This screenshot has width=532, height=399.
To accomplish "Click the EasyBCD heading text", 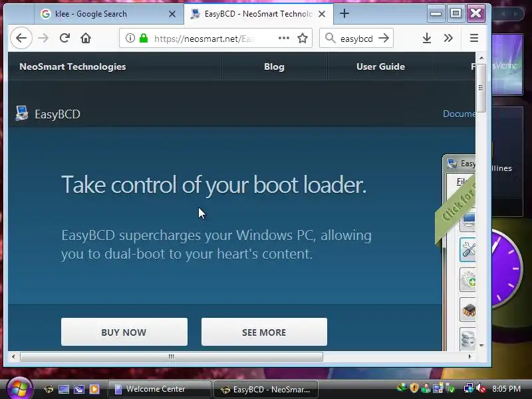I will 57,114.
